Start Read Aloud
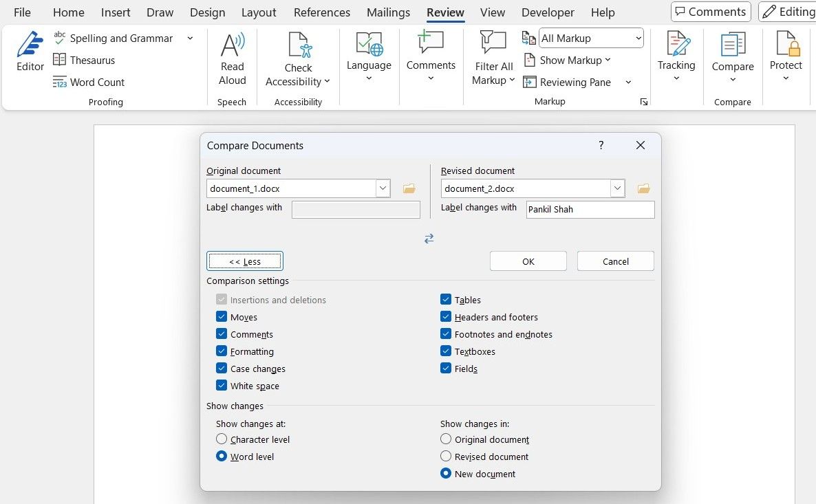Image resolution: width=816 pixels, height=504 pixels. [232, 58]
